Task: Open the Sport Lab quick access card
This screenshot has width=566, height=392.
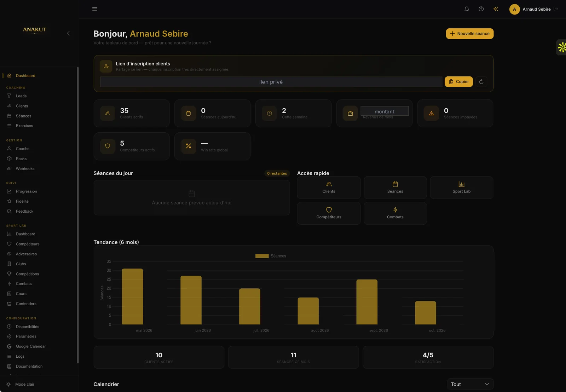Action: (461, 188)
